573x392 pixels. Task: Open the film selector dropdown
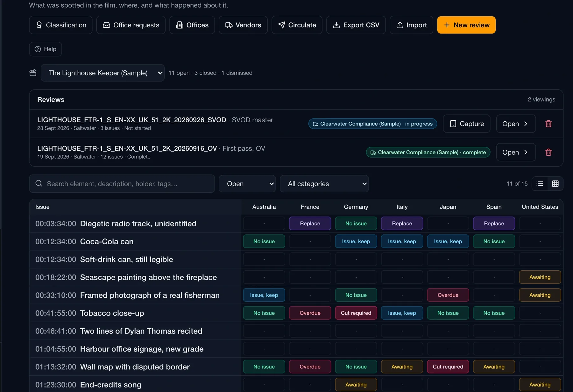pyautogui.click(x=103, y=73)
